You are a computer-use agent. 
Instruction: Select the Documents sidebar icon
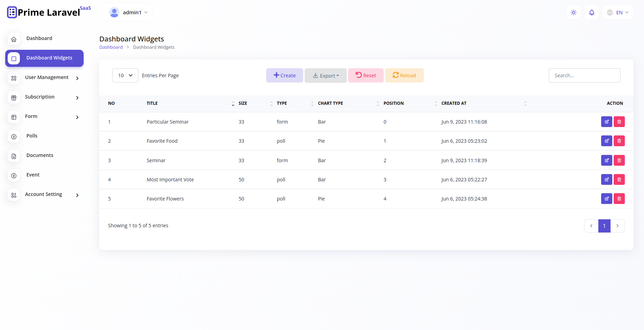click(14, 156)
